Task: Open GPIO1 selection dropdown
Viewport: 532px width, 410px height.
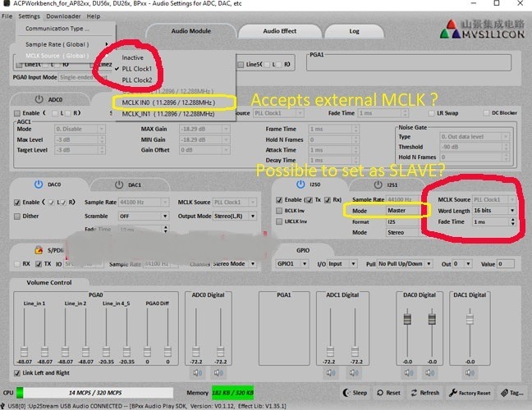Action: (292, 263)
